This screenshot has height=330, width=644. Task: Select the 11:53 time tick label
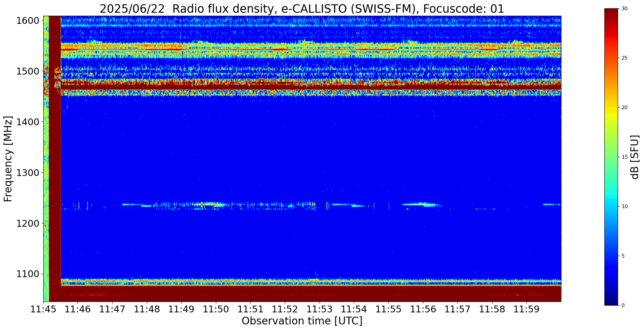pyautogui.click(x=320, y=309)
